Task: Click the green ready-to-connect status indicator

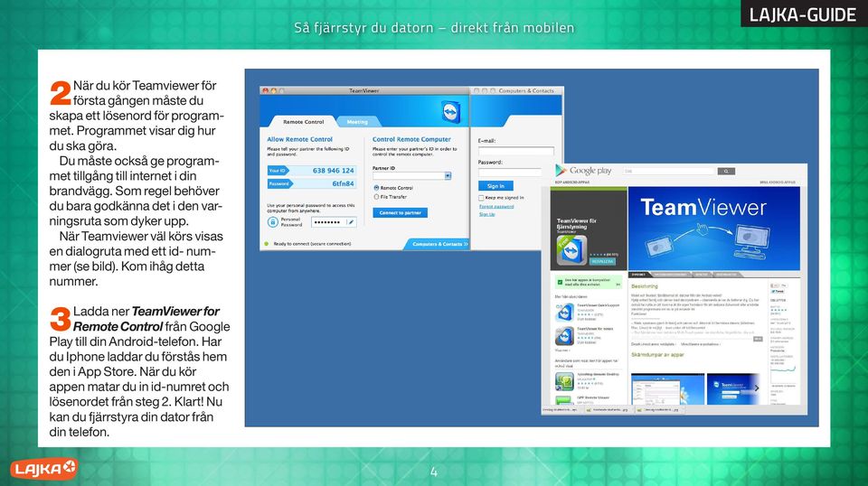Action: click(266, 243)
